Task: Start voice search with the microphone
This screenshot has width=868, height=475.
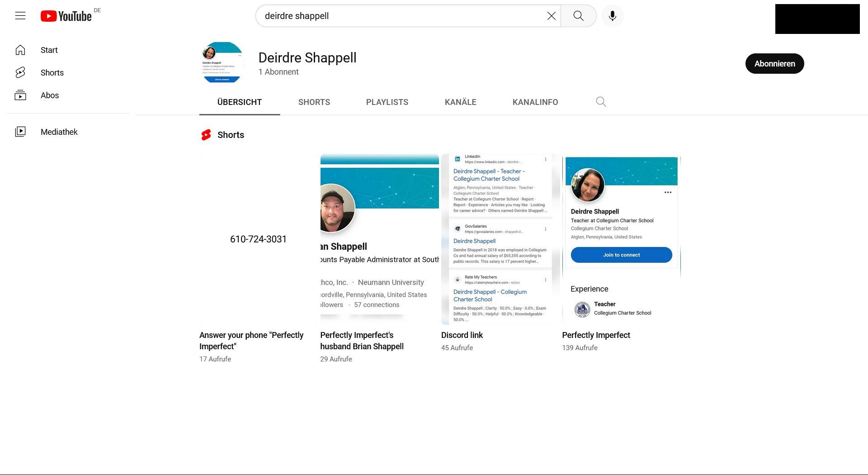Action: tap(612, 16)
